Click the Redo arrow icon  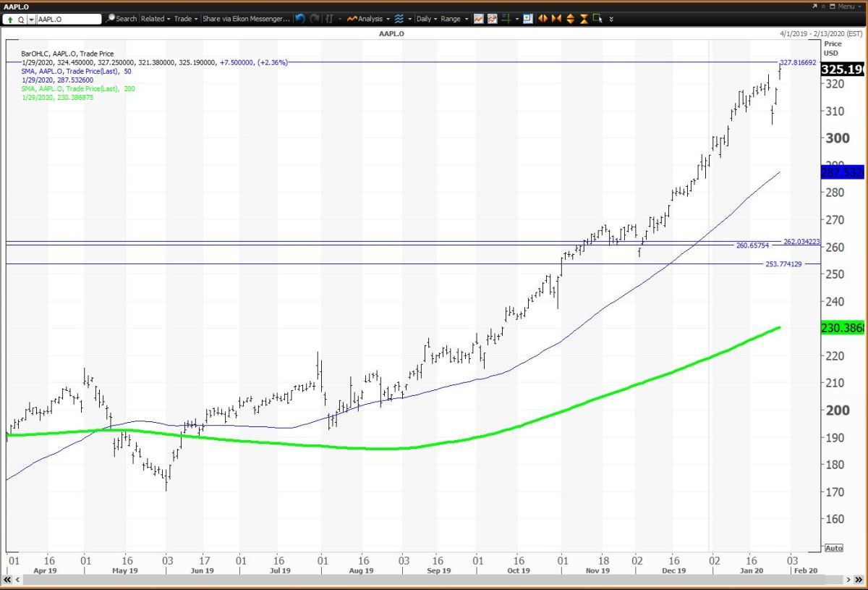(315, 19)
